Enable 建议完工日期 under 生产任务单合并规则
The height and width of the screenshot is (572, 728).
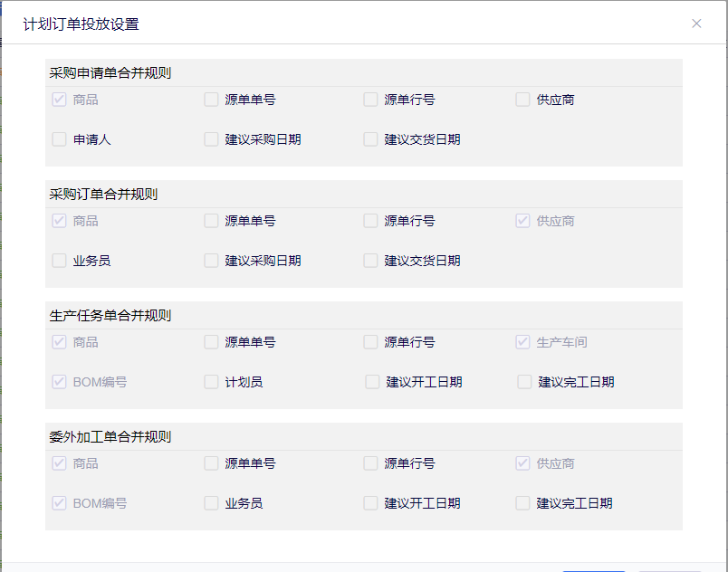pyautogui.click(x=524, y=382)
